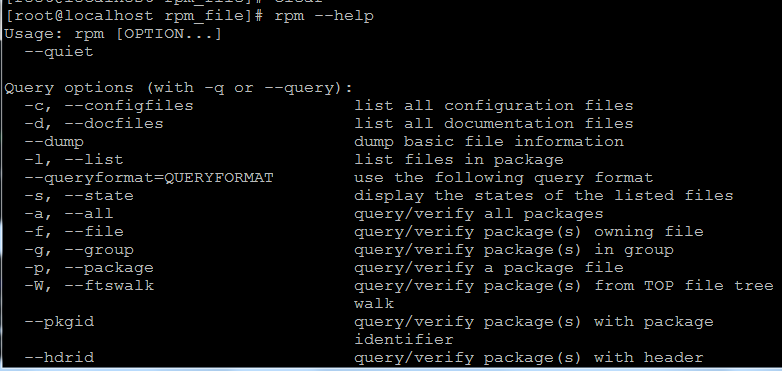This screenshot has height=371, width=782.
Task: Click the --queryformat=QUERYFORMAT option
Action: [149, 178]
